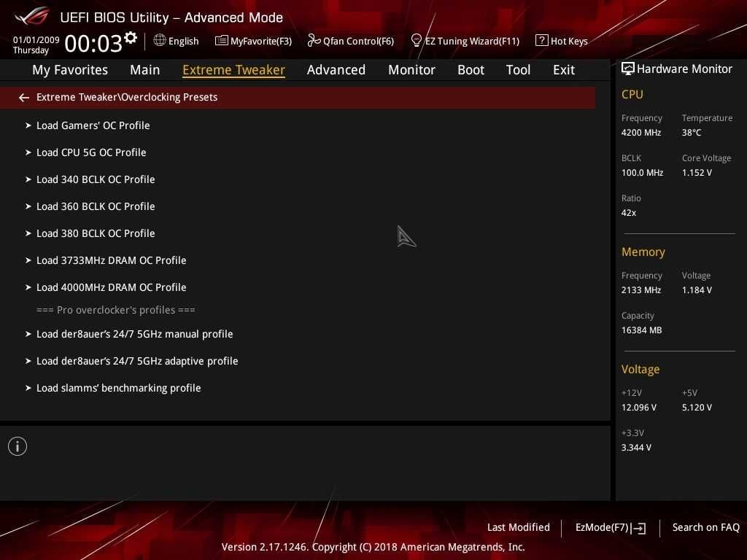Select der8auer's 24/7 5GHz adaptive profile text
The width and height of the screenshot is (747, 560).
136,362
